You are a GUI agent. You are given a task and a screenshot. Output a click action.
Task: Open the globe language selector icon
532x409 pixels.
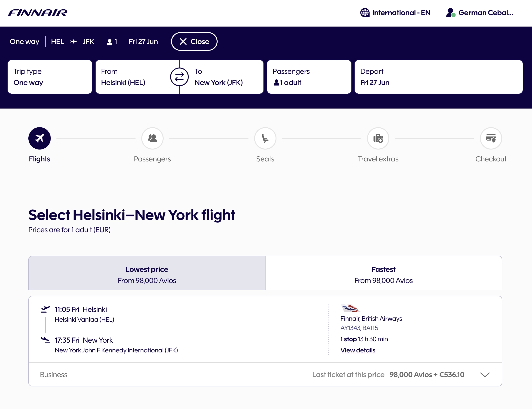(x=365, y=13)
